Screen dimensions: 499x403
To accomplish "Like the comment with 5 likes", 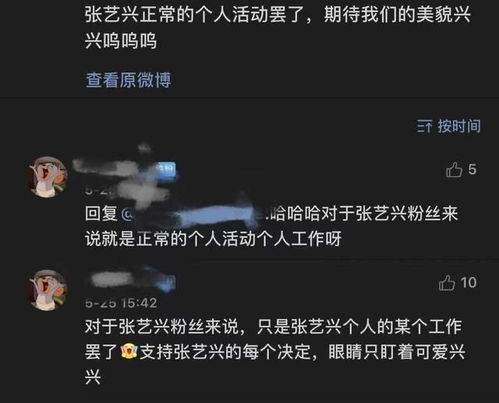I will point(454,169).
